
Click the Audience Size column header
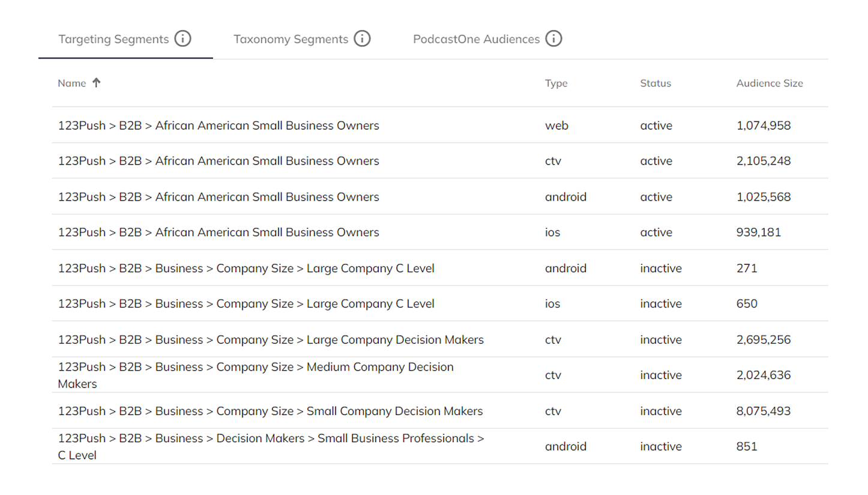pyautogui.click(x=770, y=83)
